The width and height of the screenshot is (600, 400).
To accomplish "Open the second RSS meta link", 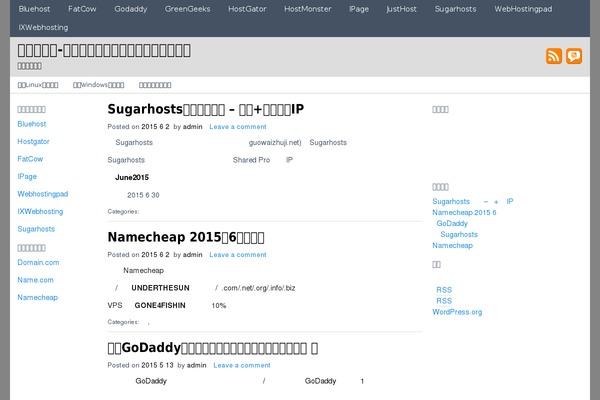I will [x=444, y=301].
